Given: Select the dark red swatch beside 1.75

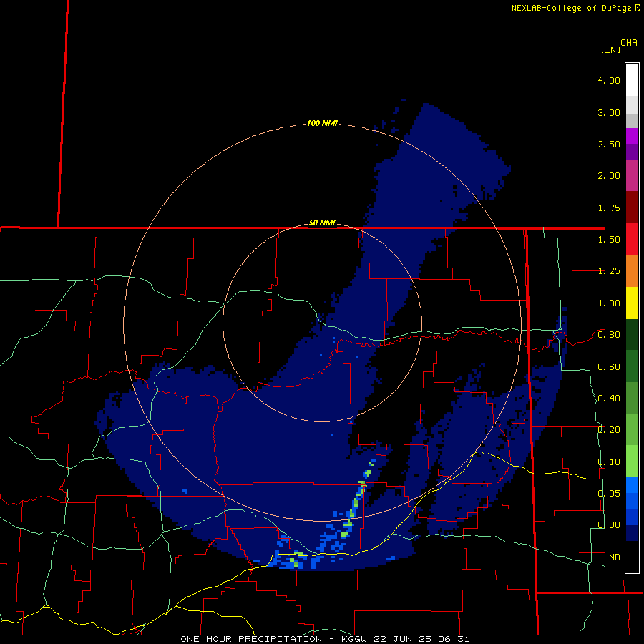Looking at the screenshot, I should [632, 208].
